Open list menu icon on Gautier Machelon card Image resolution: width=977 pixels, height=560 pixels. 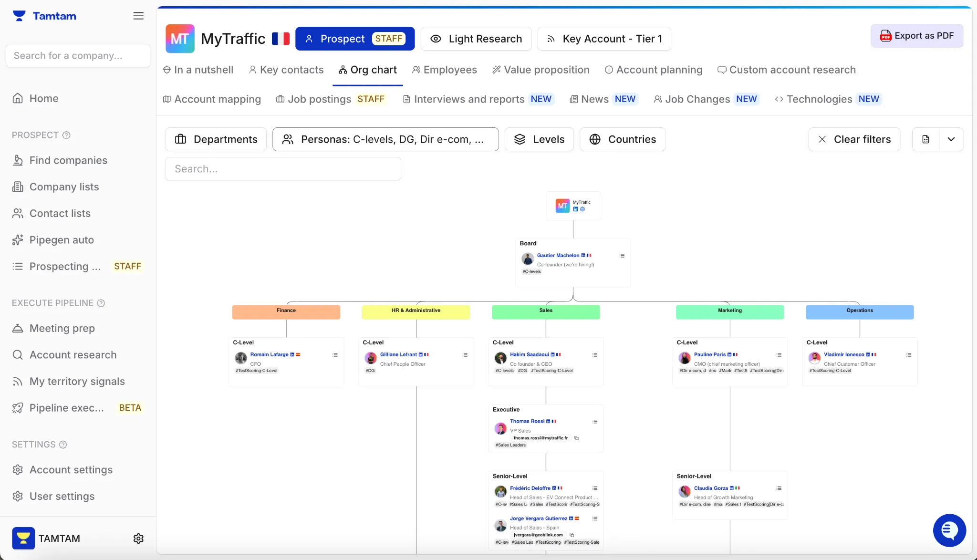click(x=622, y=256)
